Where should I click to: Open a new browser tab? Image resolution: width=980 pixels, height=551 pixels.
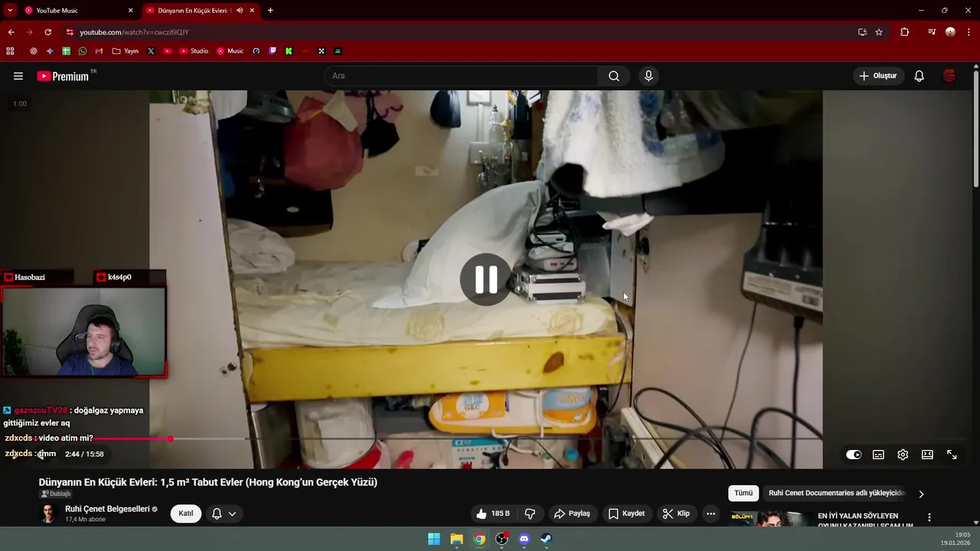[x=270, y=11]
